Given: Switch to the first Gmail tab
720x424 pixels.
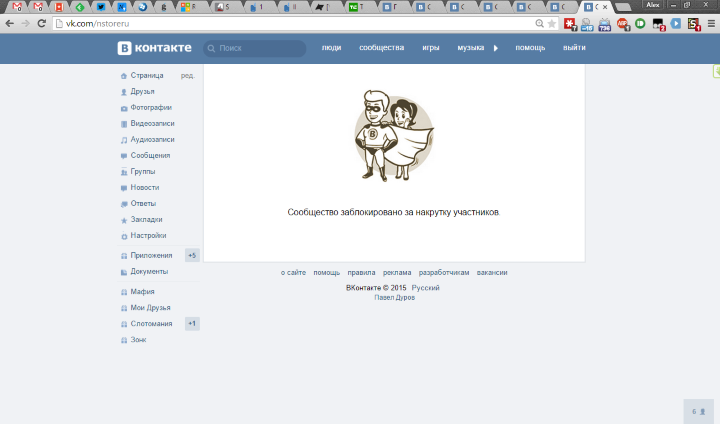Looking at the screenshot, I should [x=17, y=7].
